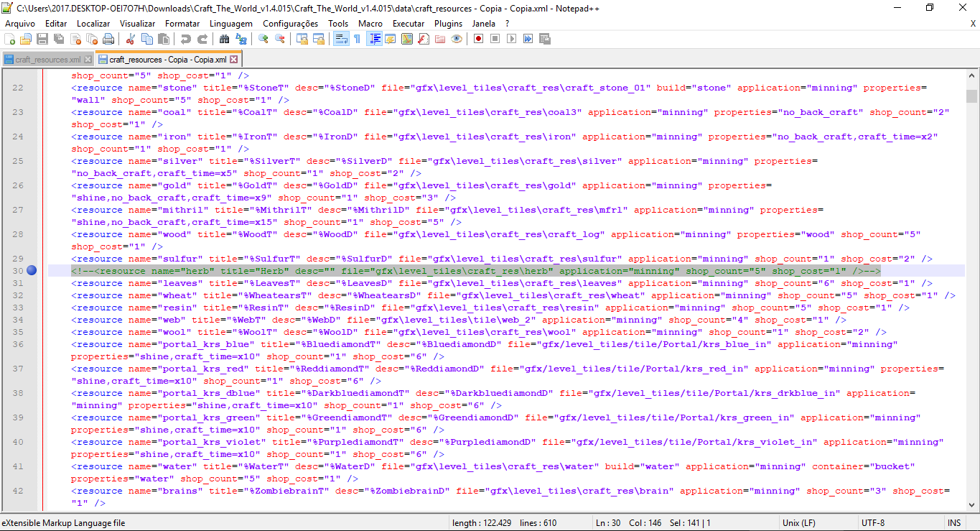Viewport: 980px width, 531px height.
Task: Show the Document Map panel icon
Action: click(x=406, y=39)
